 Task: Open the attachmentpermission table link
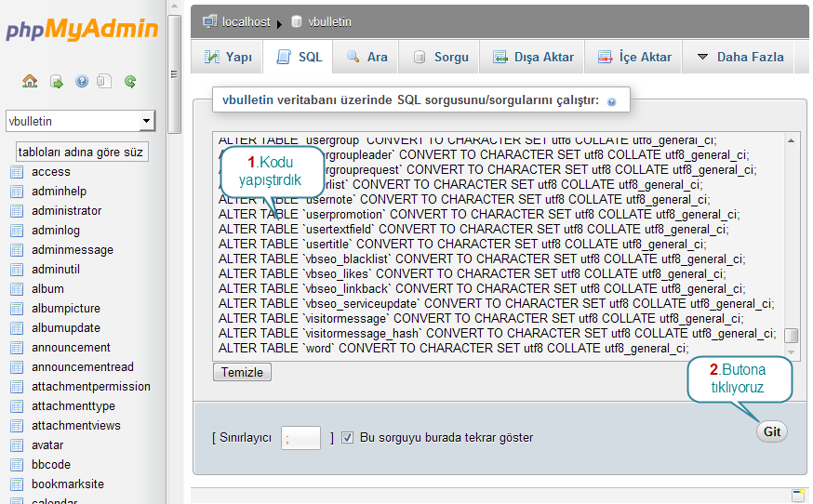point(91,387)
